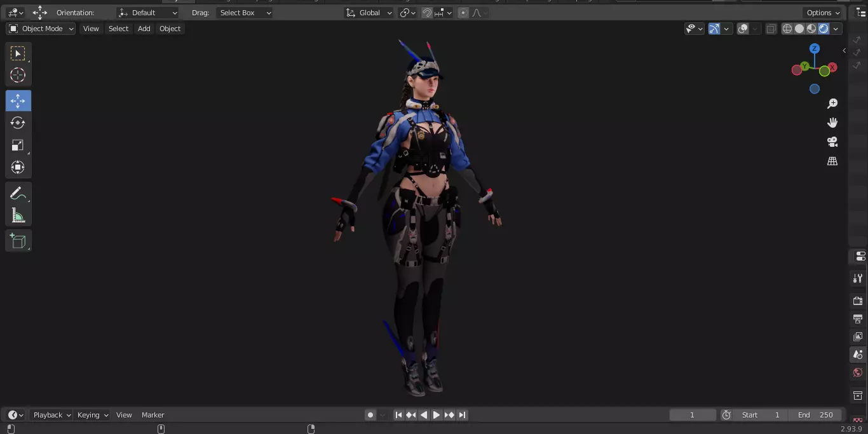Toggle snapping magnet
The image size is (868, 434).
[427, 13]
